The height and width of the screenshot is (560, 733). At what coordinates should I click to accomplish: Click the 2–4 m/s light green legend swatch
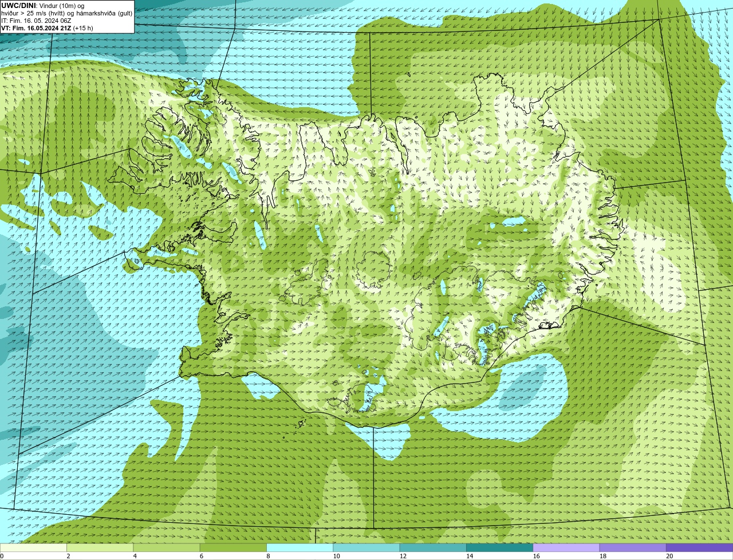click(100, 547)
